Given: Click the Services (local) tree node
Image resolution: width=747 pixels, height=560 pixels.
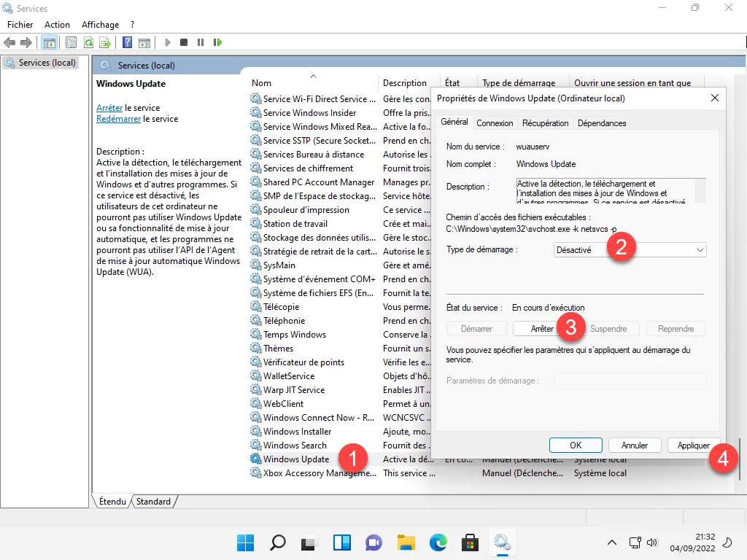Looking at the screenshot, I should coord(47,63).
